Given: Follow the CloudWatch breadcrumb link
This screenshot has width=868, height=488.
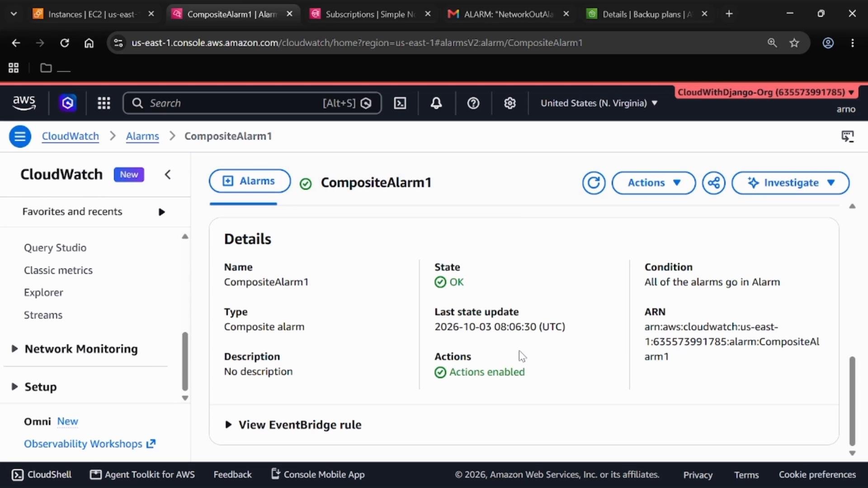Looking at the screenshot, I should (x=70, y=136).
